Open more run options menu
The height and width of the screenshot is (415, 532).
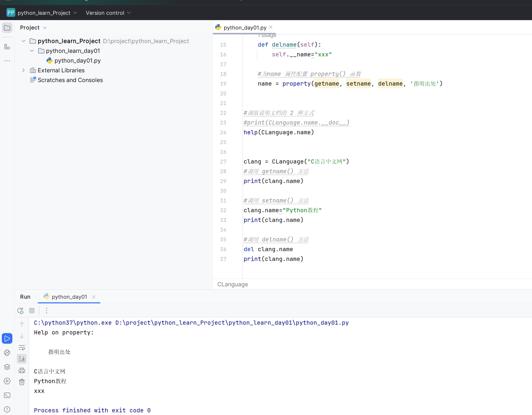[x=47, y=311]
